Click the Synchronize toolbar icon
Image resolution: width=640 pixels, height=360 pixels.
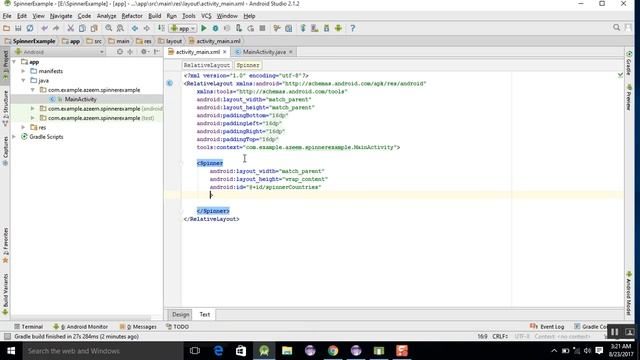point(30,28)
